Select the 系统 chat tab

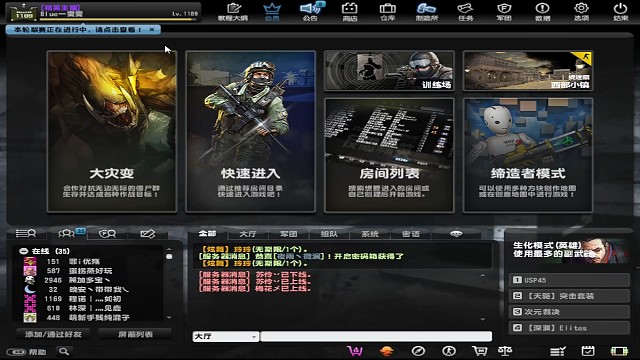pyautogui.click(x=370, y=234)
